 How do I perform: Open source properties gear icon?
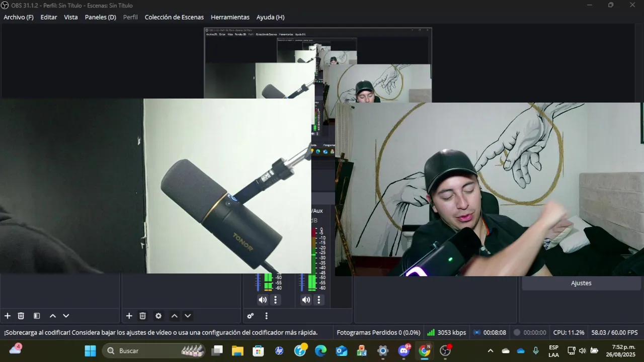[x=158, y=316]
